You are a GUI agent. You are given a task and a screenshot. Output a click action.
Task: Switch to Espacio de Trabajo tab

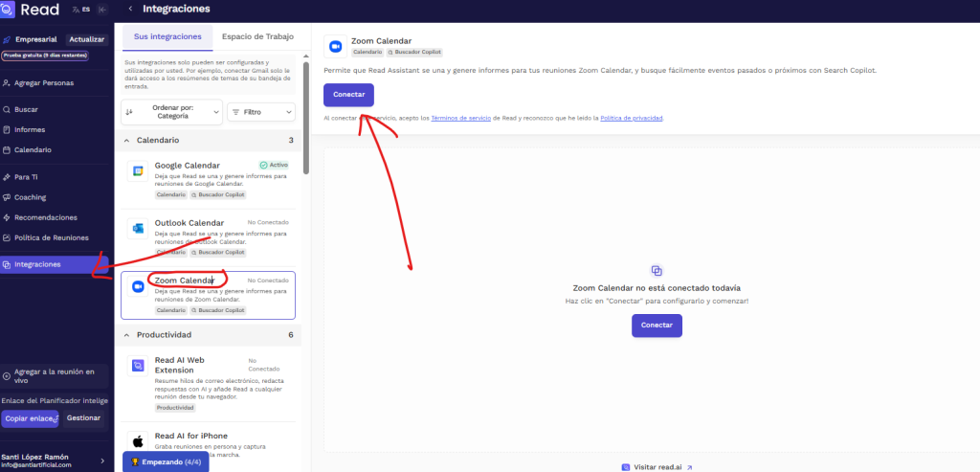point(257,37)
